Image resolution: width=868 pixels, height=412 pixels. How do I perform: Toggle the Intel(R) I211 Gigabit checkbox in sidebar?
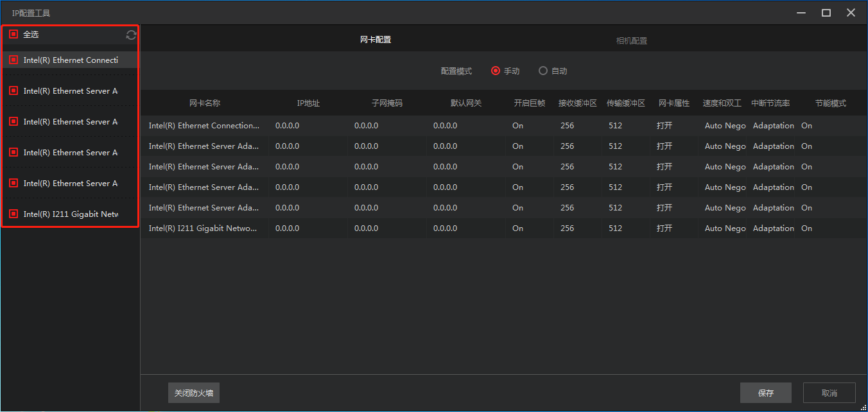[x=13, y=214]
